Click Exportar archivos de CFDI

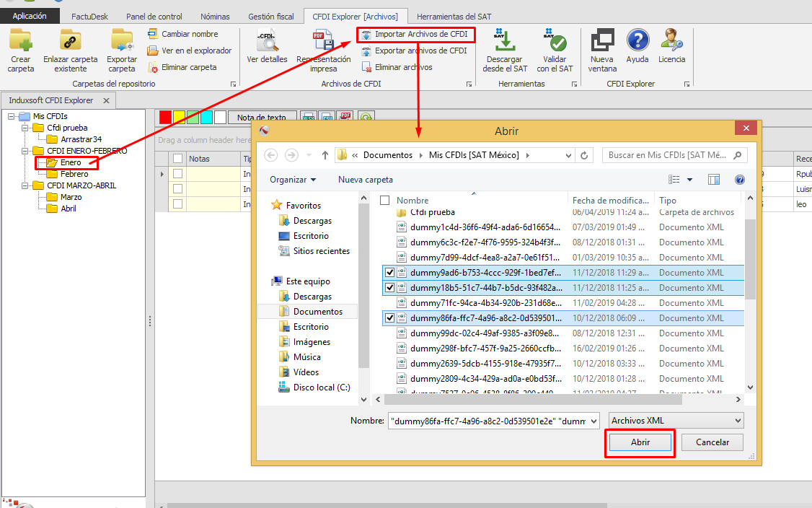(414, 51)
